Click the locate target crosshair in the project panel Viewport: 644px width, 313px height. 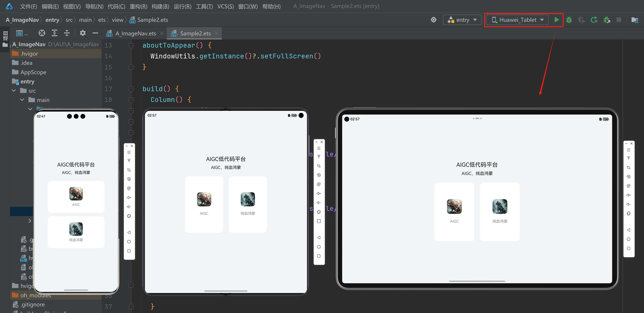click(42, 33)
